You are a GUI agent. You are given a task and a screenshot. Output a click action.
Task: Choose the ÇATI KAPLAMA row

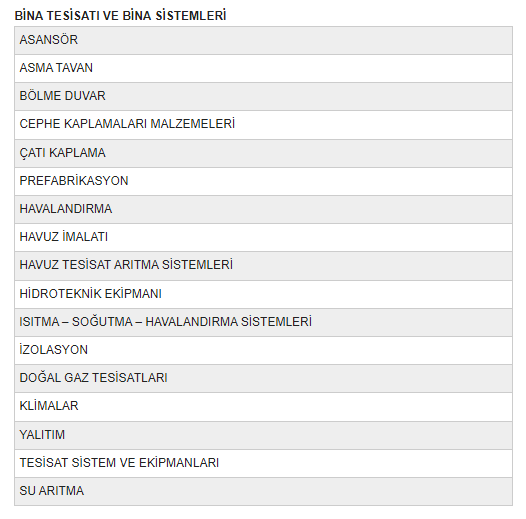pyautogui.click(x=263, y=153)
